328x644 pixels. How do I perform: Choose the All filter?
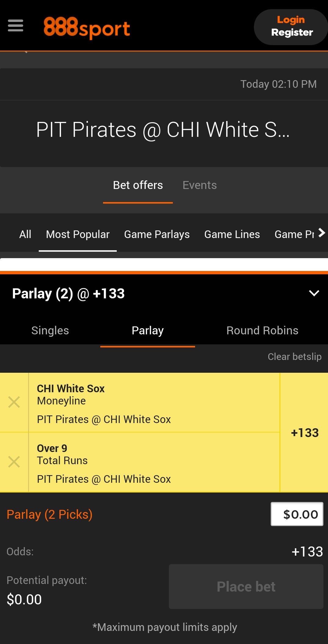point(25,234)
